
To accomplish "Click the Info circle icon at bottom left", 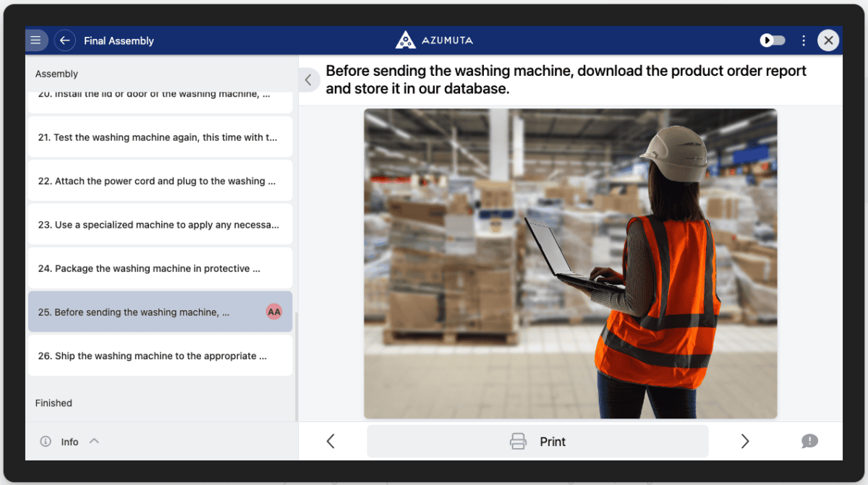I will [46, 441].
